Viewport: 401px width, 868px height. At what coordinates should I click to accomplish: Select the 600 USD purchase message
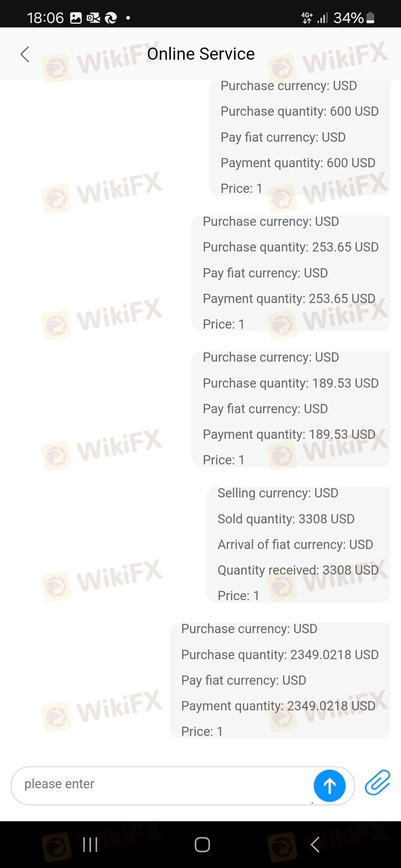[299, 137]
